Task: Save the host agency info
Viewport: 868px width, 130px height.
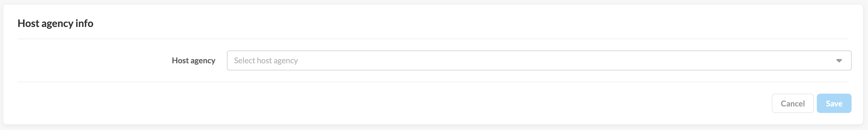Action: (x=834, y=104)
